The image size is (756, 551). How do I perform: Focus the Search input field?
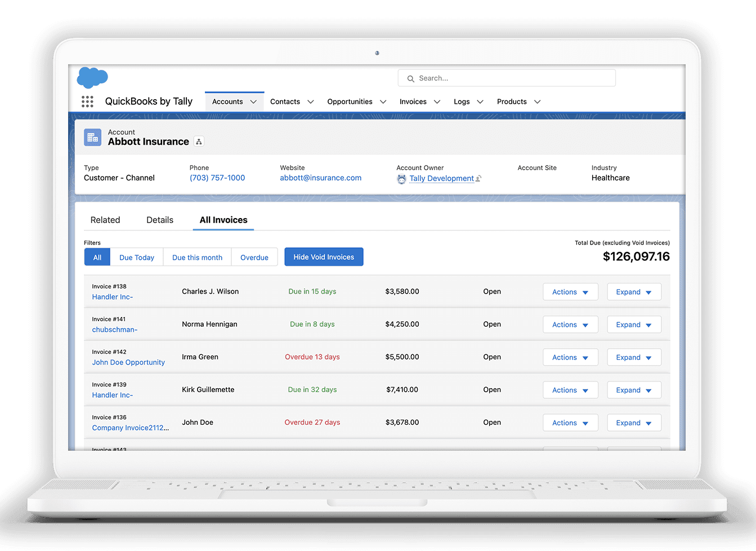(x=507, y=78)
